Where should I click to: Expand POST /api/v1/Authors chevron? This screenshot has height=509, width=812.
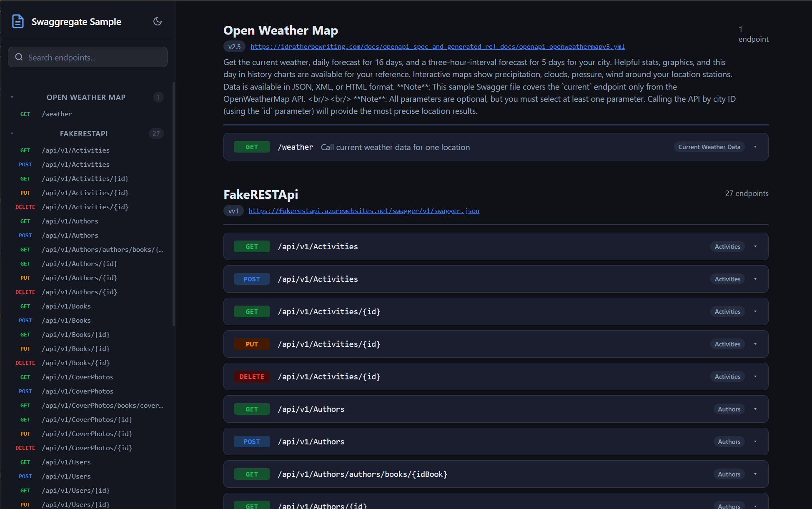[755, 441]
